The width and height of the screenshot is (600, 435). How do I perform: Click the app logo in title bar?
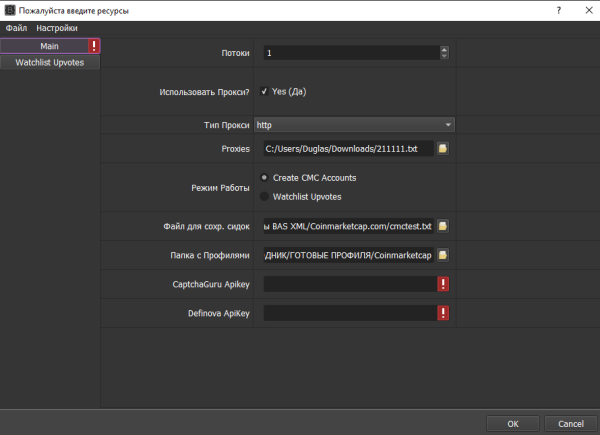tap(10, 10)
